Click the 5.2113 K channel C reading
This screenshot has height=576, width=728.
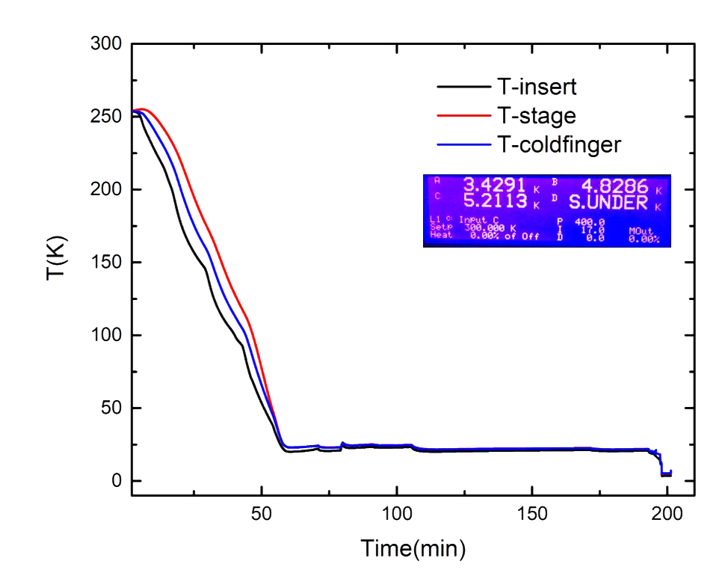tap(501, 201)
